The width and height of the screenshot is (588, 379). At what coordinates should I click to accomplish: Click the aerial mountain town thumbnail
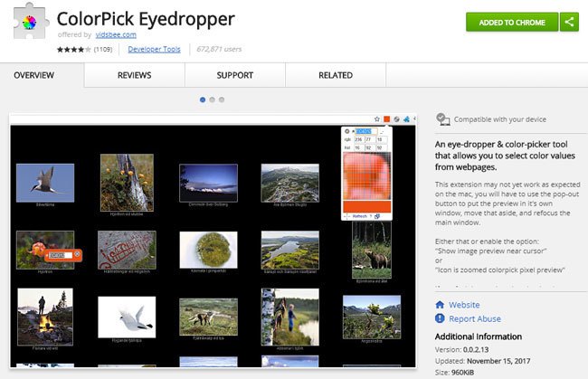click(290, 183)
